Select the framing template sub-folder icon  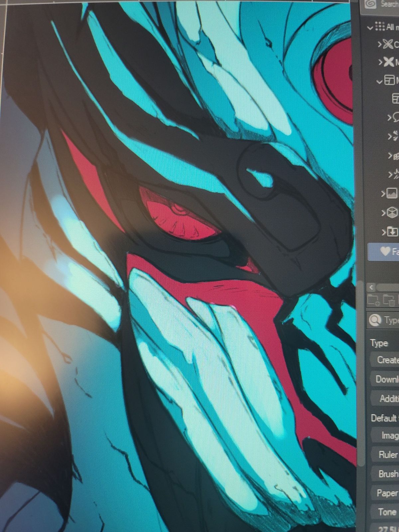point(396,98)
